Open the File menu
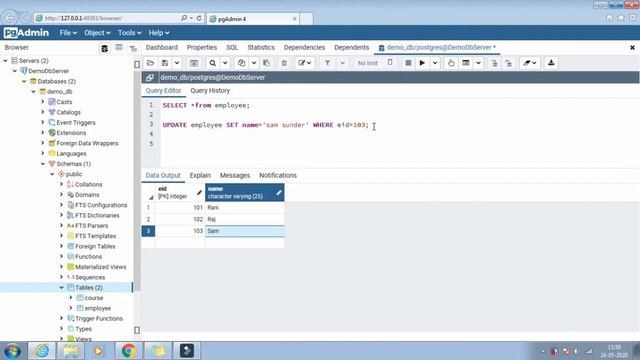Viewport: 640px width, 360px height. (68, 33)
